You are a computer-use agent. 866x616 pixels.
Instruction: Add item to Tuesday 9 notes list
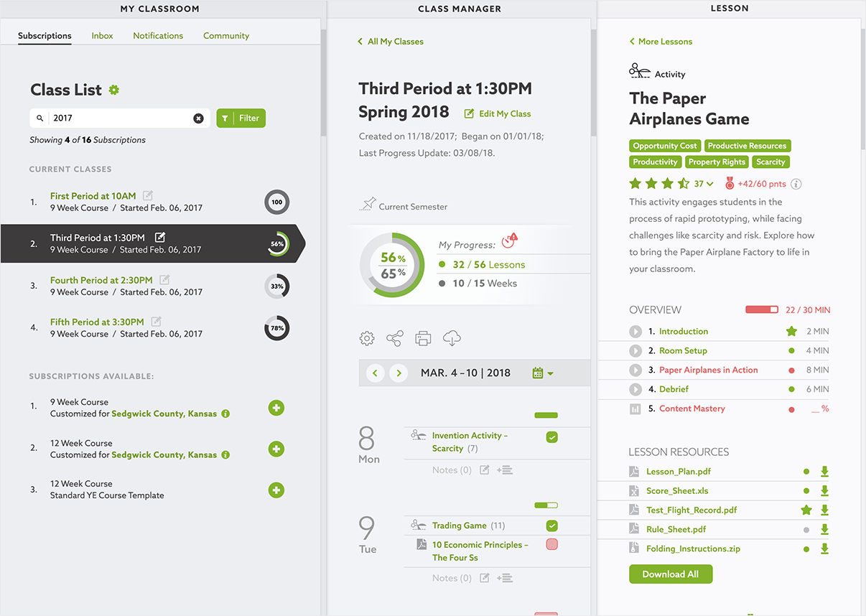click(504, 577)
